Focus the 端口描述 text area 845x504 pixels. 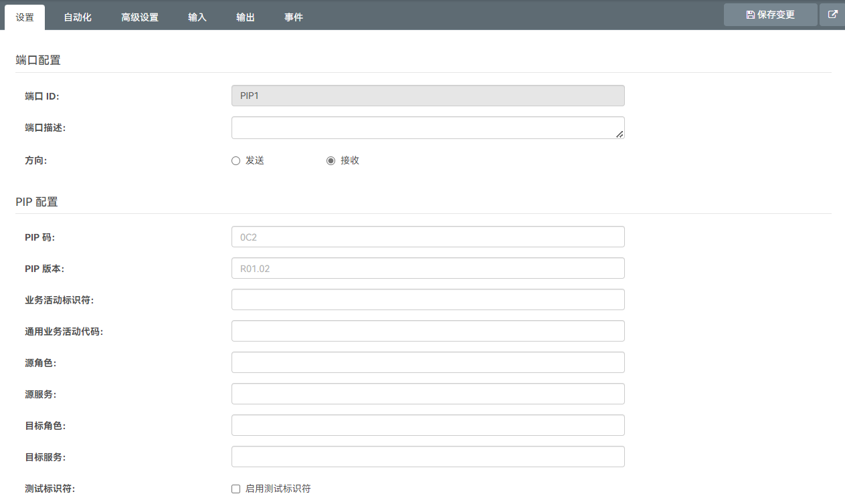tap(428, 128)
